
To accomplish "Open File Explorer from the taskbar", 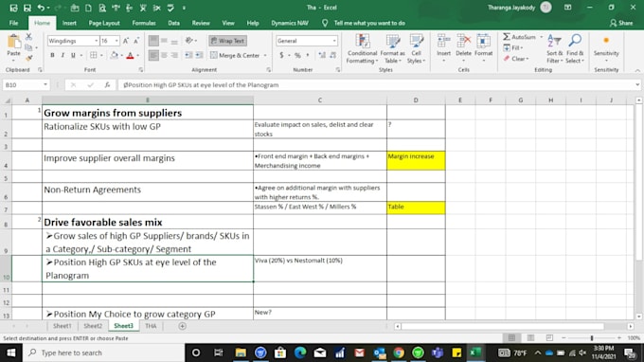I will click(241, 353).
